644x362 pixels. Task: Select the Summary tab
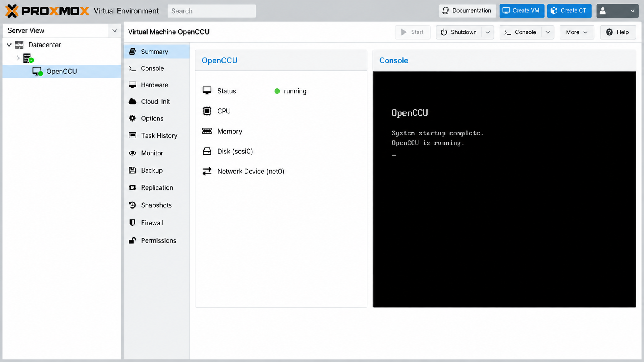pos(156,52)
